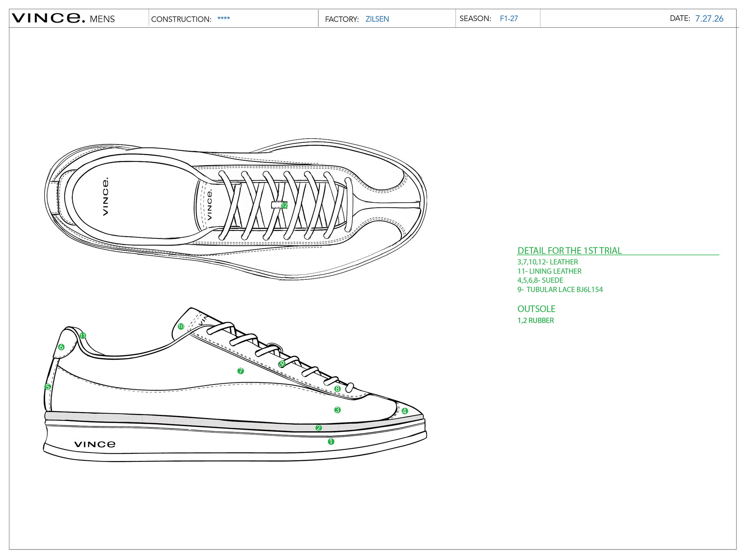Click marker 11 on the collar lining

[x=82, y=336]
